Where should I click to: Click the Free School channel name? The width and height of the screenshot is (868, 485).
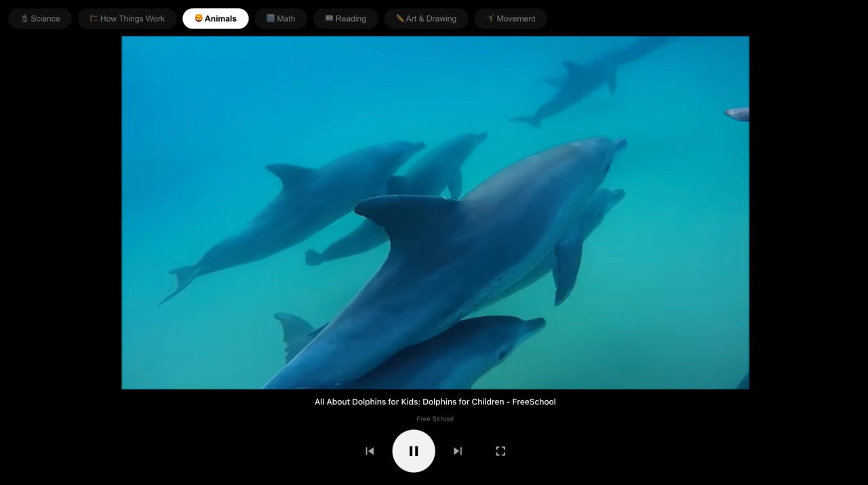click(x=435, y=419)
